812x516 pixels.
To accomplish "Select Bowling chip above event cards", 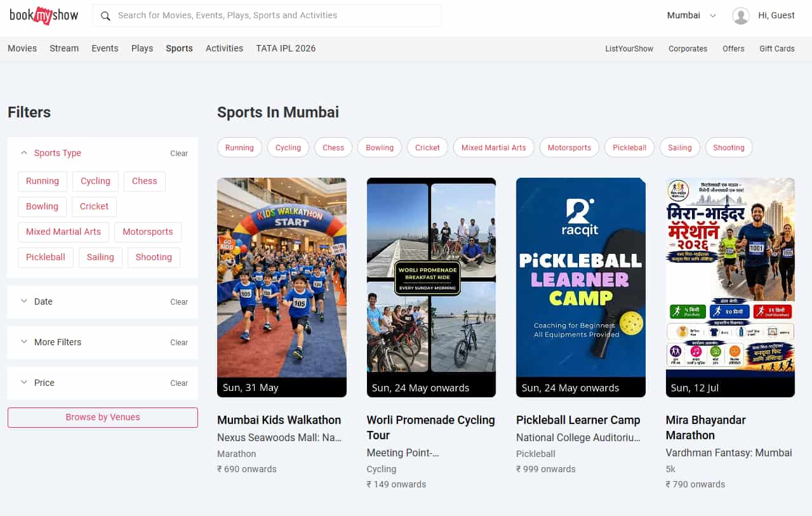I will click(380, 147).
